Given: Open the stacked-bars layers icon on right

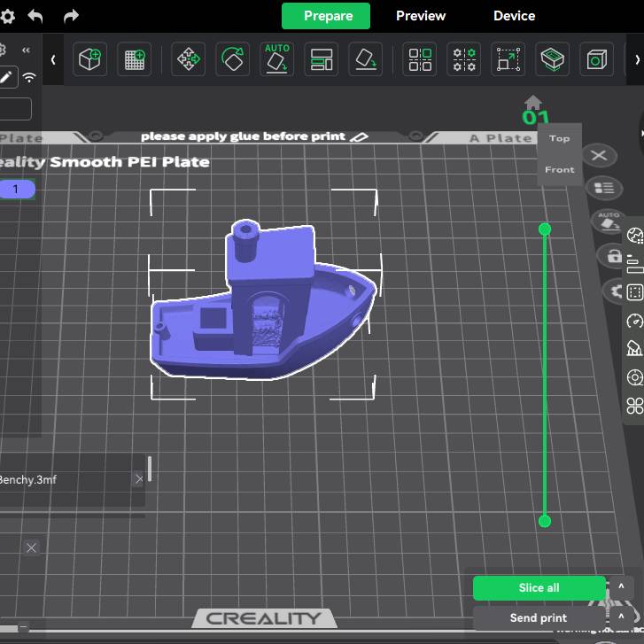Looking at the screenshot, I should tap(634, 264).
